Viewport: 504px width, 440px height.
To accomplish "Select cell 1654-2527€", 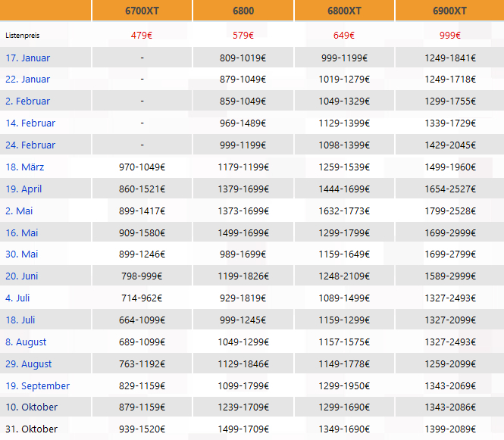I will 450,189.
